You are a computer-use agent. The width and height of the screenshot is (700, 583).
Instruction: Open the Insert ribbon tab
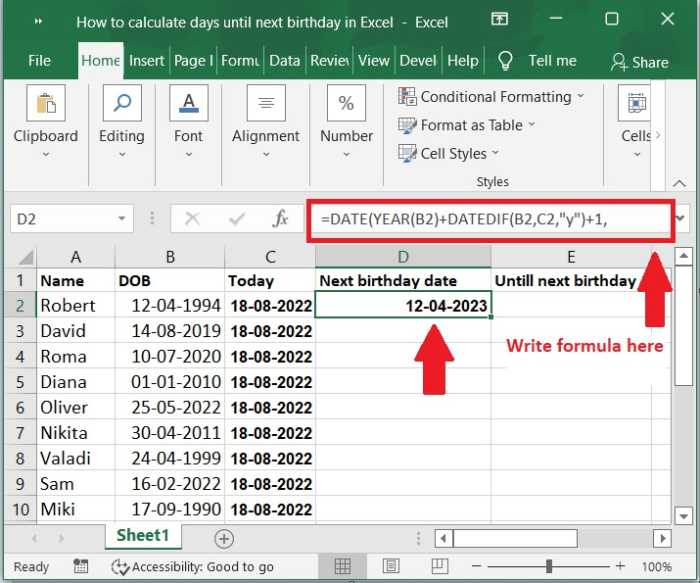[x=146, y=61]
